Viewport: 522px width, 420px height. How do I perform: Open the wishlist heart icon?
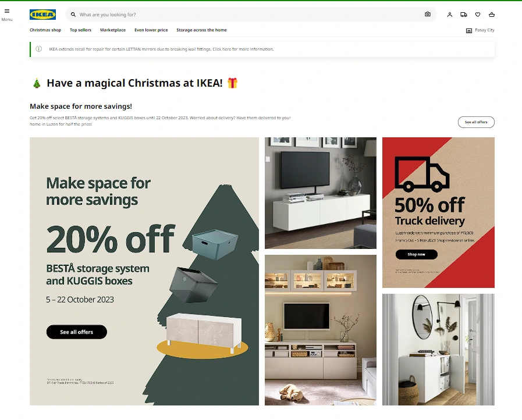click(477, 15)
